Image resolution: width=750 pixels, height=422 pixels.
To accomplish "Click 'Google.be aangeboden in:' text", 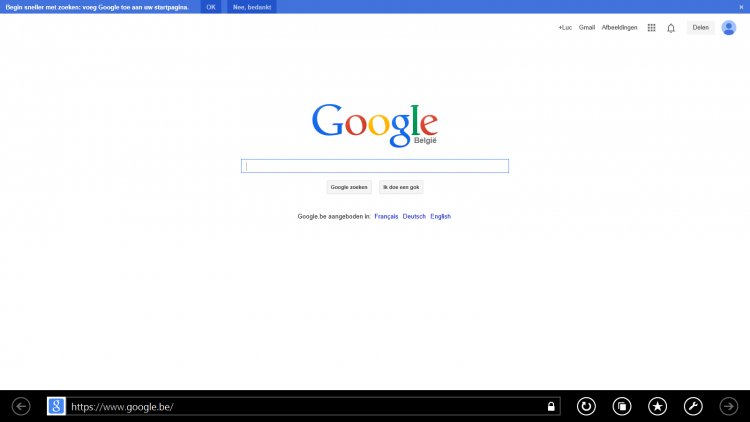I will pyautogui.click(x=334, y=216).
